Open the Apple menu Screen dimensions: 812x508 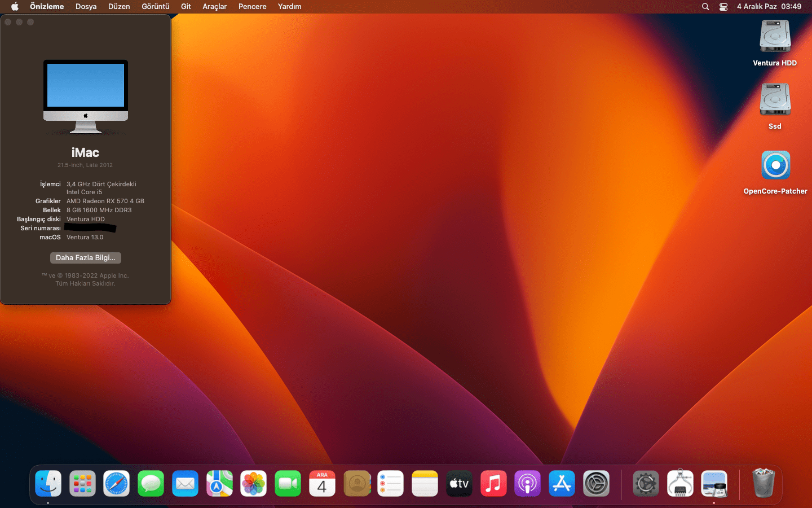(x=15, y=7)
